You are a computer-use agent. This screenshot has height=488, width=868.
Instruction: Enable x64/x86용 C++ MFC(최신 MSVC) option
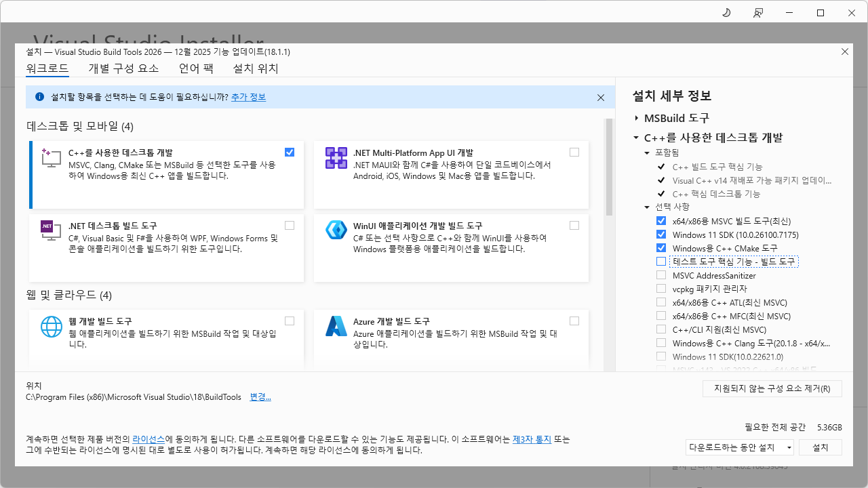click(661, 316)
